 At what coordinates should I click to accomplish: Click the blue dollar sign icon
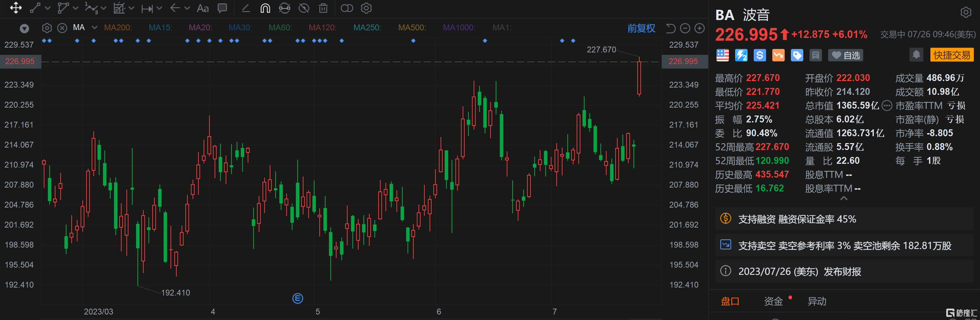click(759, 55)
